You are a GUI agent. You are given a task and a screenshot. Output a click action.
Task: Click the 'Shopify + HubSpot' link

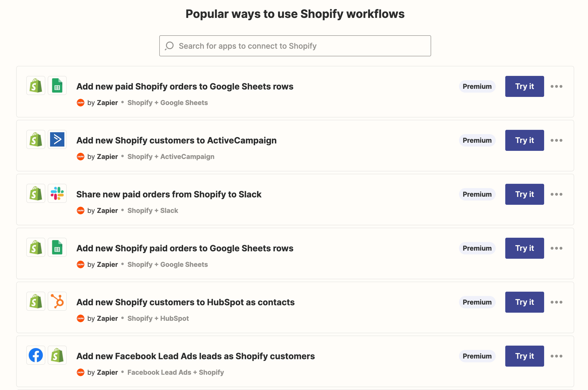[158, 319]
